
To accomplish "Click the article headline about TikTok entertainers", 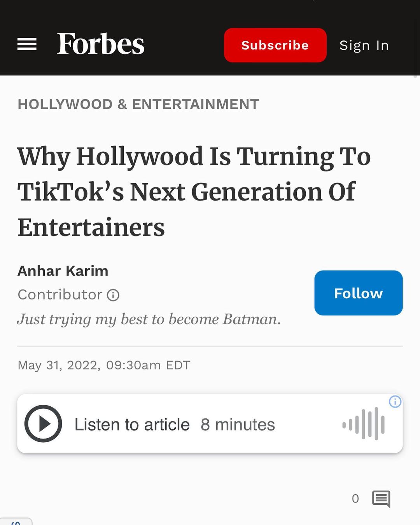I will [194, 191].
